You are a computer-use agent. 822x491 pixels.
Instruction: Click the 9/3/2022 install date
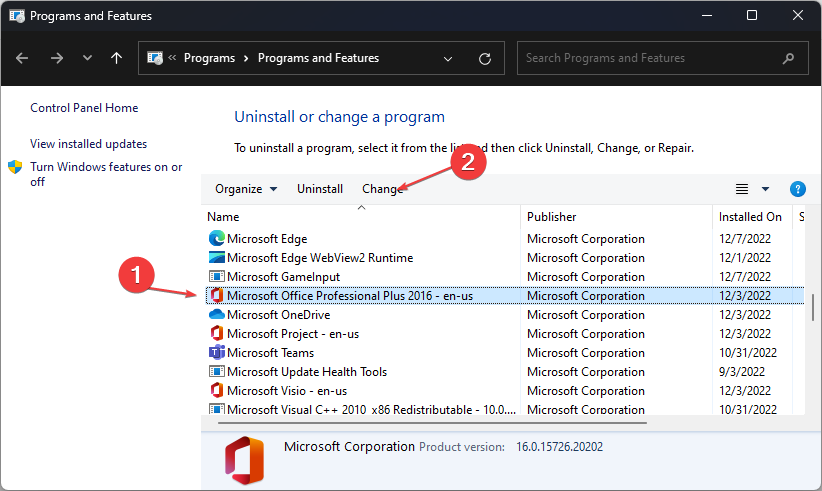pyautogui.click(x=742, y=372)
